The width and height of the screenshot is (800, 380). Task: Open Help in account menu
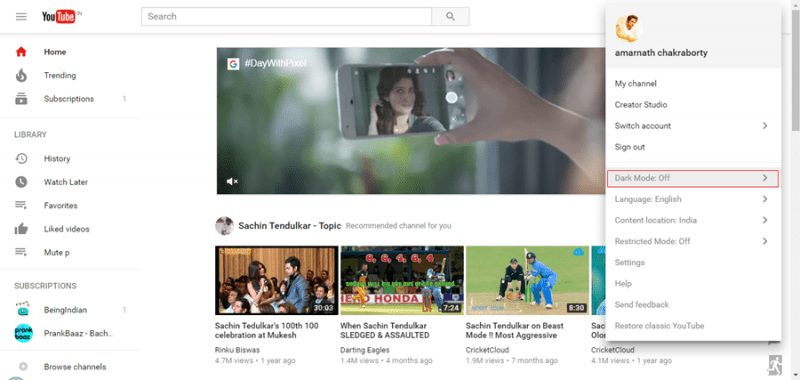(623, 283)
